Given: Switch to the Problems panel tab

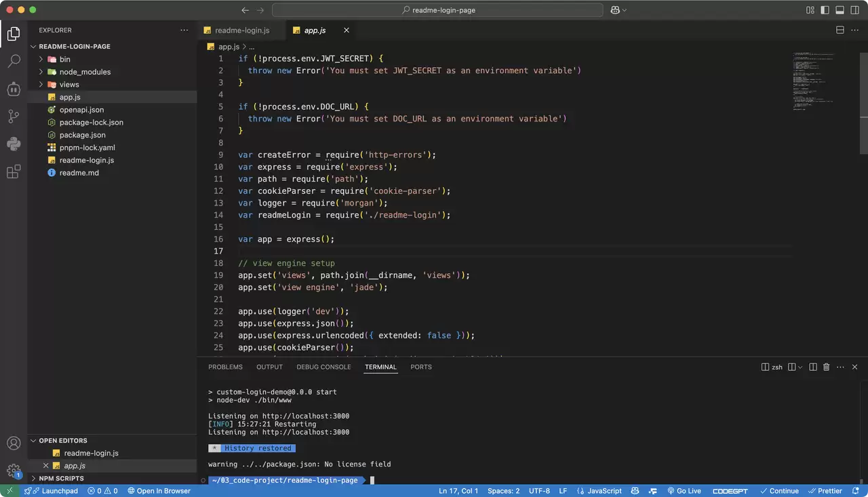Looking at the screenshot, I should coord(225,367).
